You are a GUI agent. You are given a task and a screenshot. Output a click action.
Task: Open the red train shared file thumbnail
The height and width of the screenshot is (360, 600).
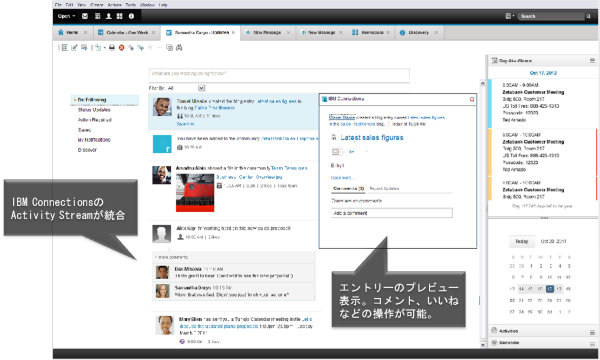point(195,193)
